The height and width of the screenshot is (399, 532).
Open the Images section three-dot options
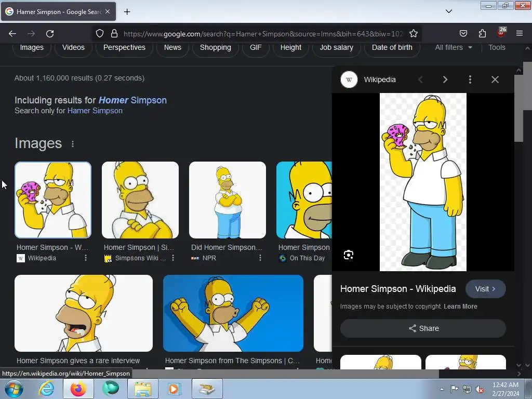pos(73,144)
